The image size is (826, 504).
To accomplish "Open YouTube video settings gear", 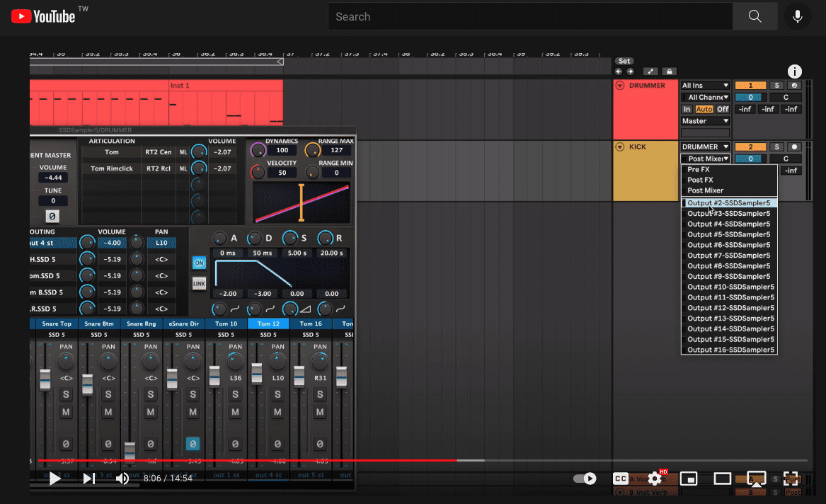I will coord(655,479).
